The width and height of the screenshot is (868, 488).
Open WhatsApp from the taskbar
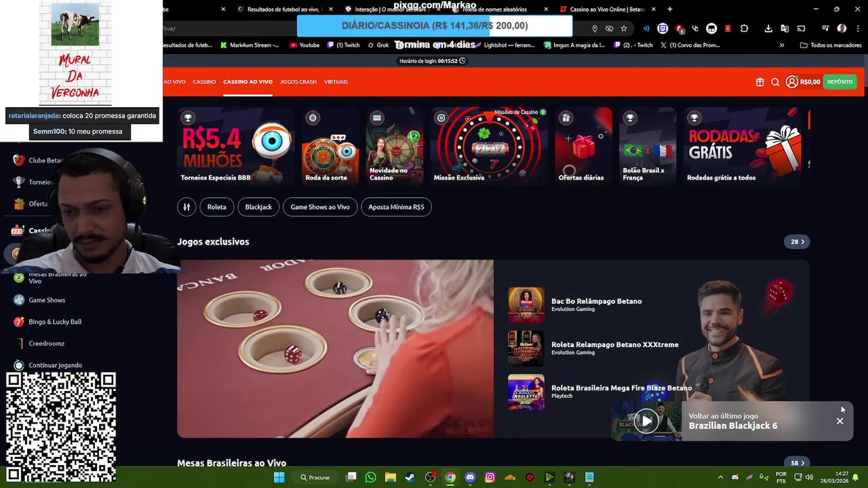pos(370,477)
